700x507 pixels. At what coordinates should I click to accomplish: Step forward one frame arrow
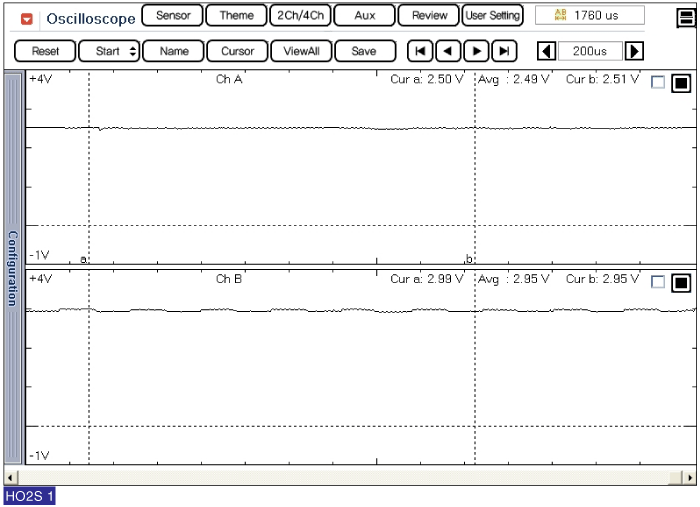(x=477, y=51)
